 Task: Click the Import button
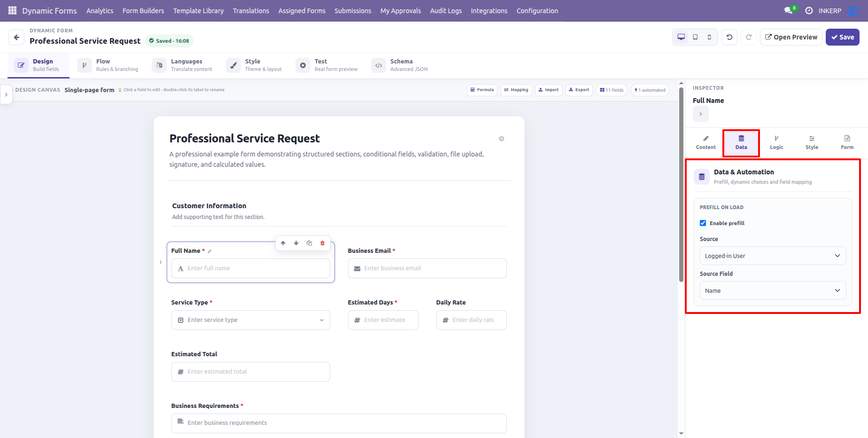coord(549,90)
